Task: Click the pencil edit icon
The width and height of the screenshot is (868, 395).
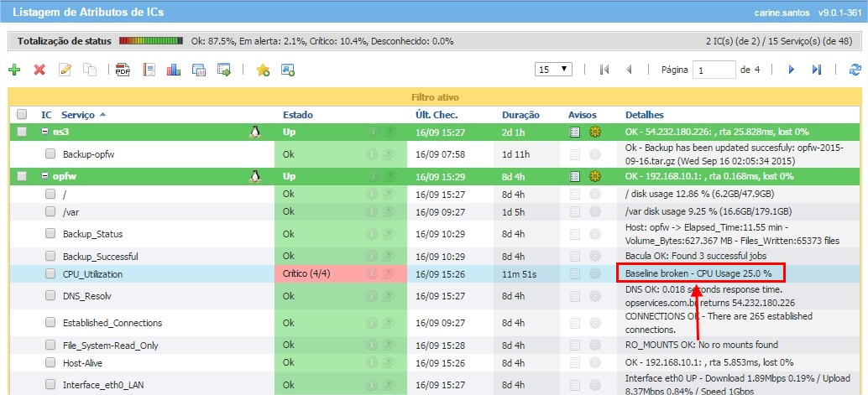Action: pyautogui.click(x=64, y=70)
